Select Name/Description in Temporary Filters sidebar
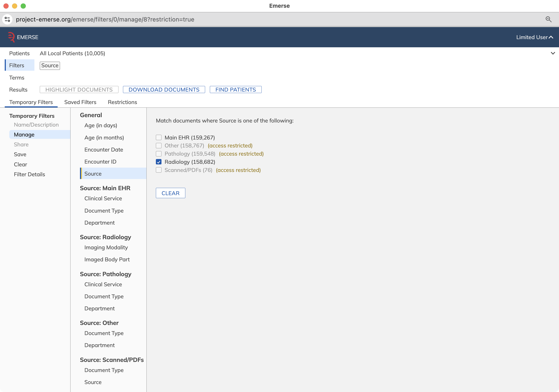Screen dimensions: 559x392 point(36,125)
